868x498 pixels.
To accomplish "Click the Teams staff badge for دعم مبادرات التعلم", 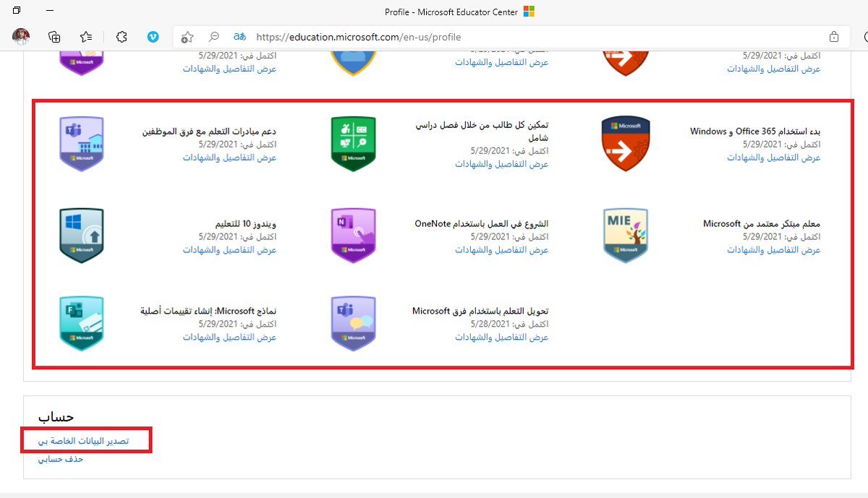I will (81, 144).
